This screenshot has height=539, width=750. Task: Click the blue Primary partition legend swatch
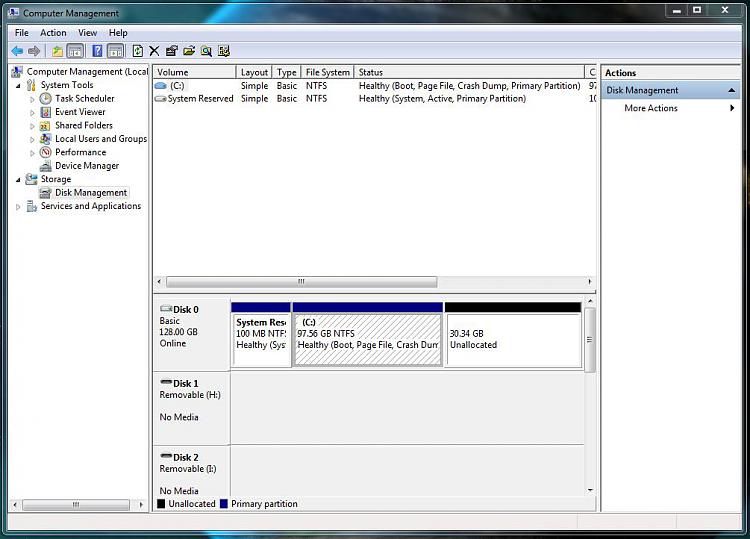pos(224,504)
